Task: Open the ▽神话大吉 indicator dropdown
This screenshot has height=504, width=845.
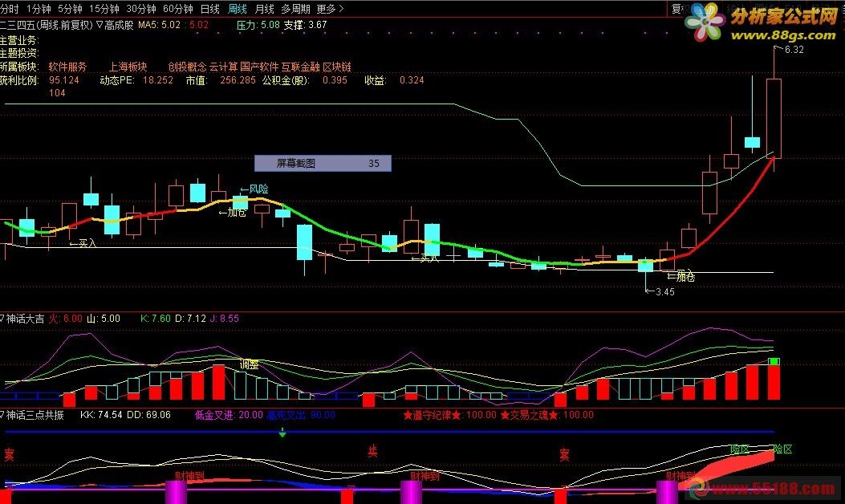Action: point(22,319)
